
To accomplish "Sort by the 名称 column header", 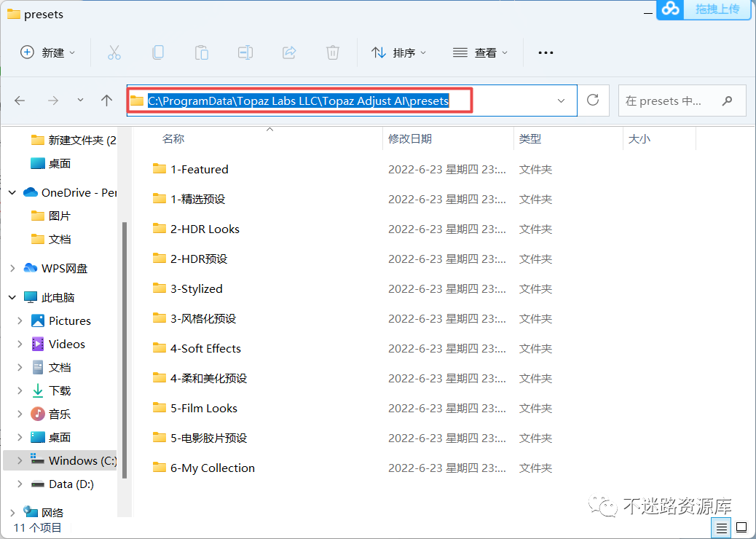I will pos(173,139).
